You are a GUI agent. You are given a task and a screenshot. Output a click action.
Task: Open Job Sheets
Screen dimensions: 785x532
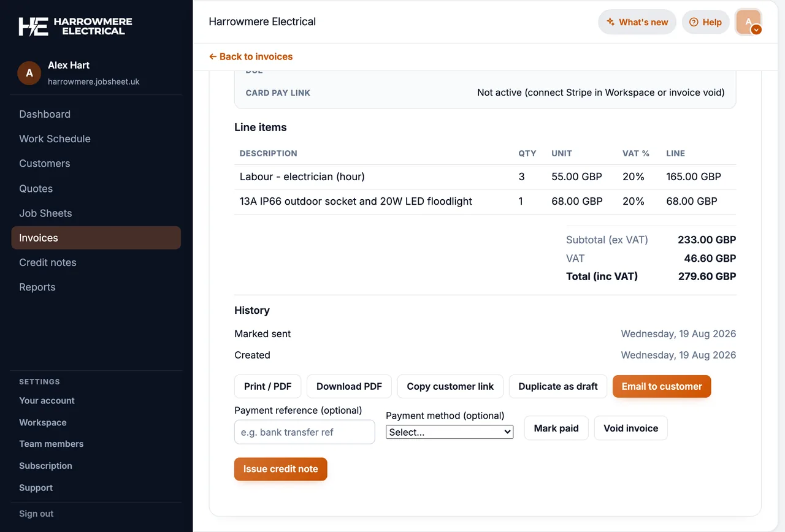45,213
